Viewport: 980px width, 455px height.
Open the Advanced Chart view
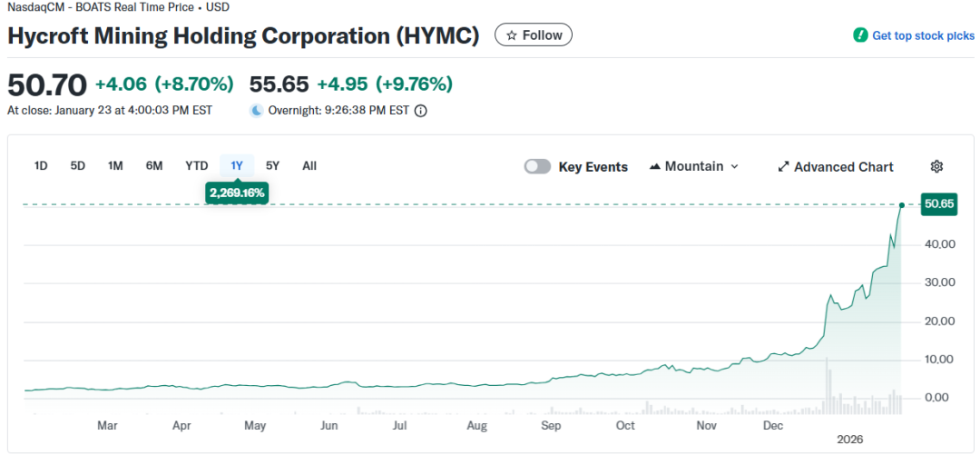pos(843,167)
